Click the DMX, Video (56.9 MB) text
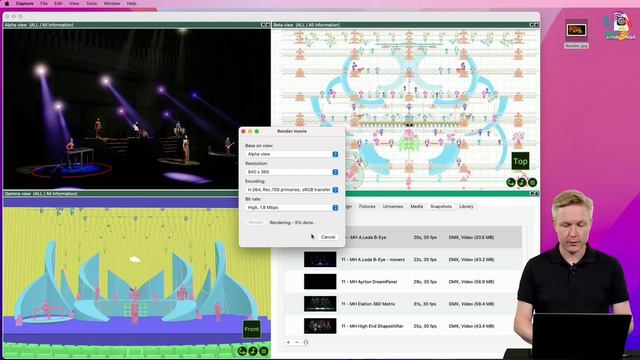The image size is (640, 360). pyautogui.click(x=471, y=282)
